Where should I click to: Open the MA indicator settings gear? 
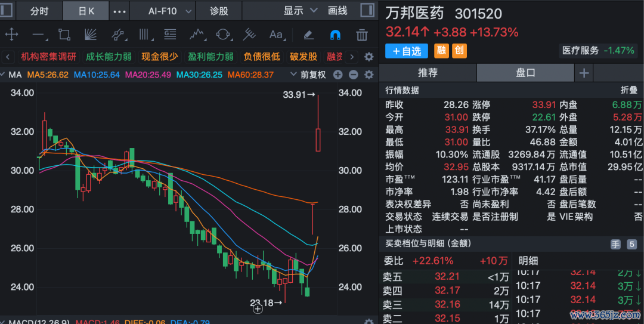[x=369, y=75]
